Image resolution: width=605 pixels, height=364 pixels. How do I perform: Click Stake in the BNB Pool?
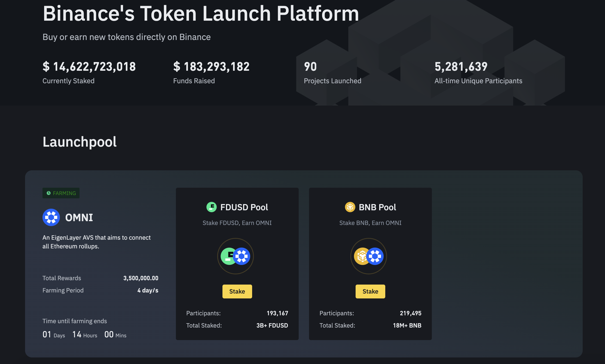[x=370, y=291]
